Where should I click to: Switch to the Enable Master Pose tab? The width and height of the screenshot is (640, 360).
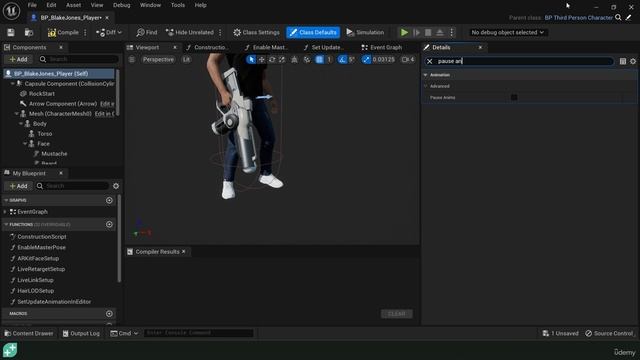pos(267,47)
